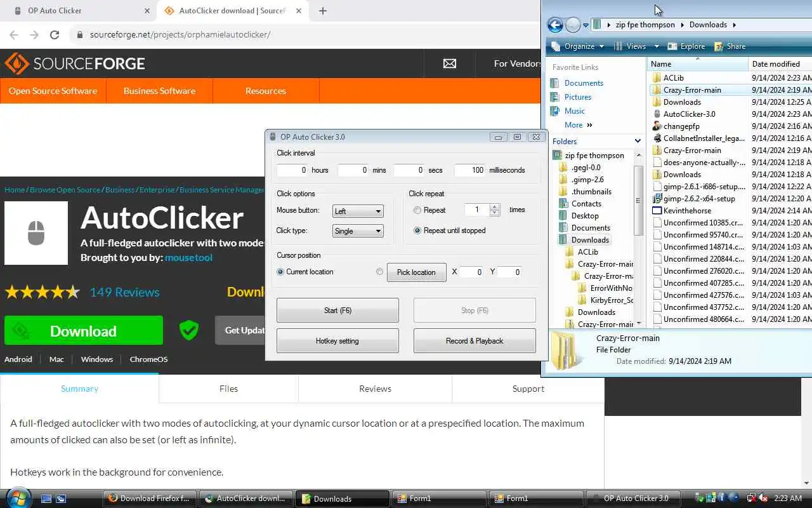This screenshot has width=812, height=508.
Task: Open the Organize menu in Explorer
Action: [x=579, y=46]
